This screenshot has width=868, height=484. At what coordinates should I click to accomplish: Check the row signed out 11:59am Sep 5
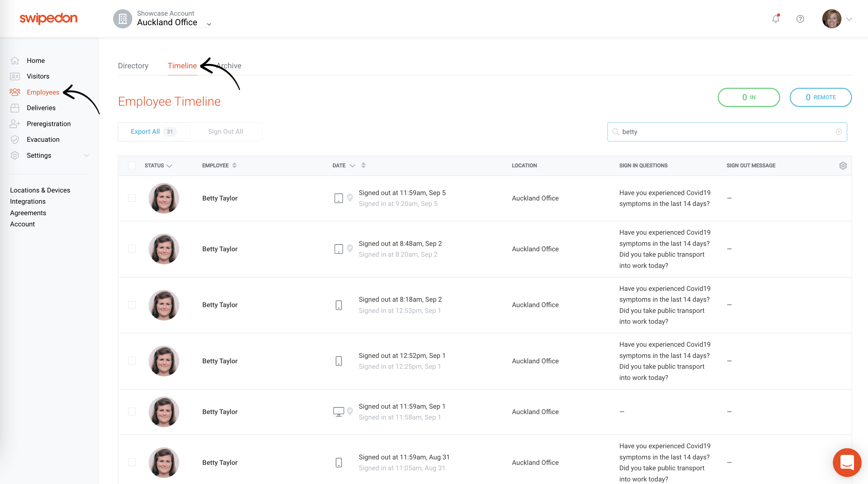pyautogui.click(x=132, y=198)
